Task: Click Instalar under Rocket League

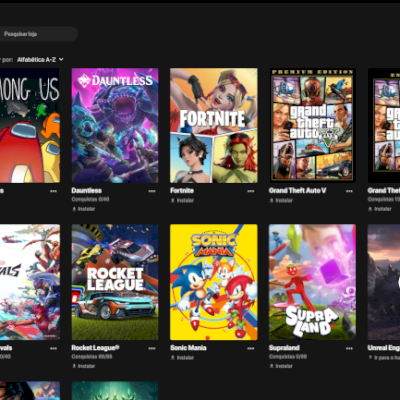Action: 84,366
